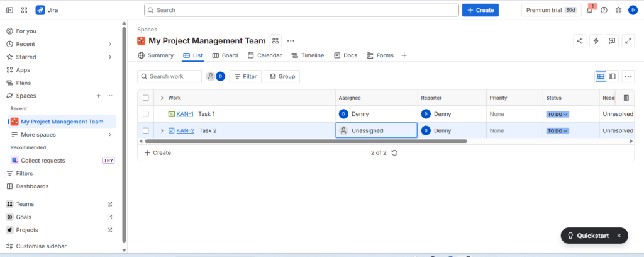Click the give feedback speech icon

(612, 41)
